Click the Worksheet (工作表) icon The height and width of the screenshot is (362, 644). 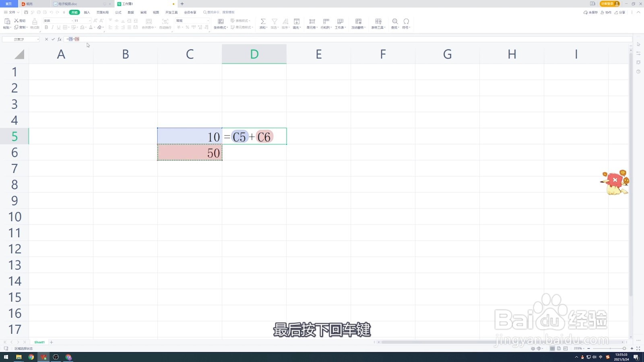(340, 21)
